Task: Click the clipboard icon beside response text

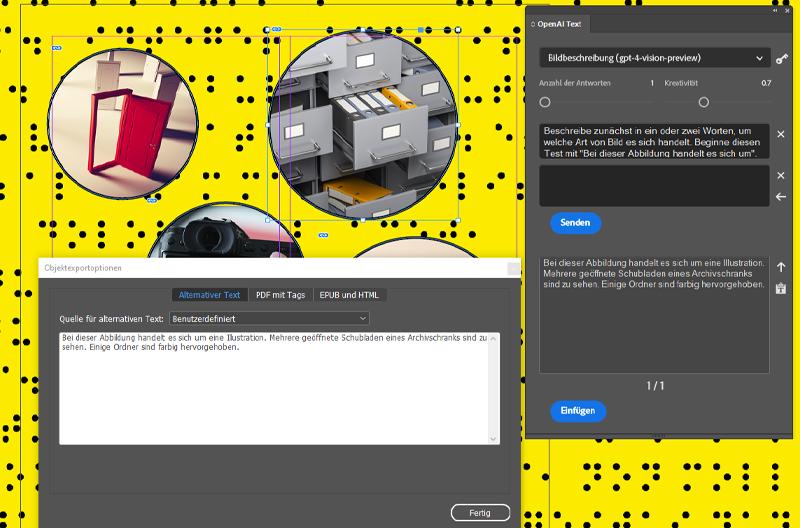Action: coord(781,289)
